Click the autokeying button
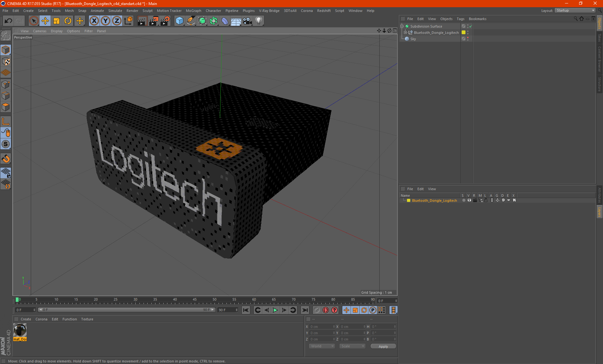This screenshot has height=364, width=603. 326,310
